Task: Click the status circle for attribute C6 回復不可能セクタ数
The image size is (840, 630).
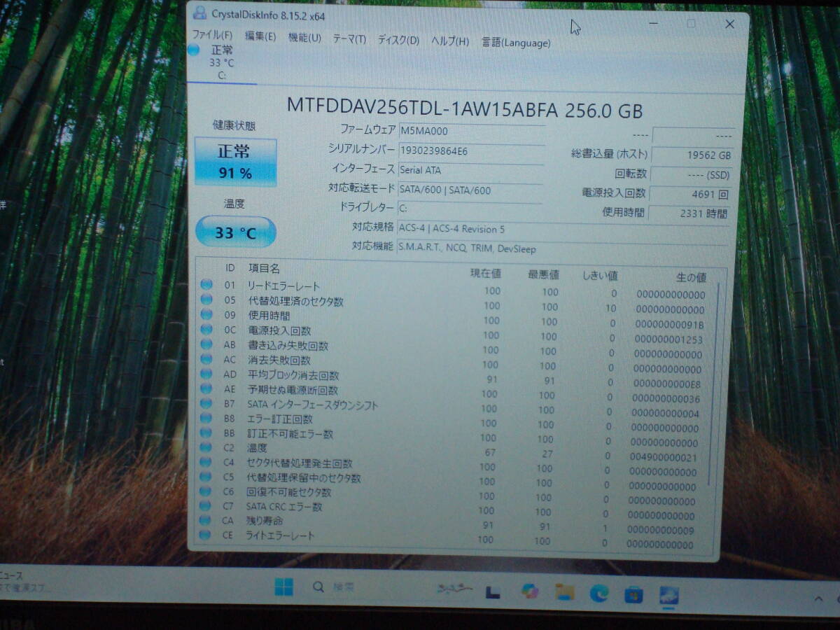Action: tap(206, 491)
